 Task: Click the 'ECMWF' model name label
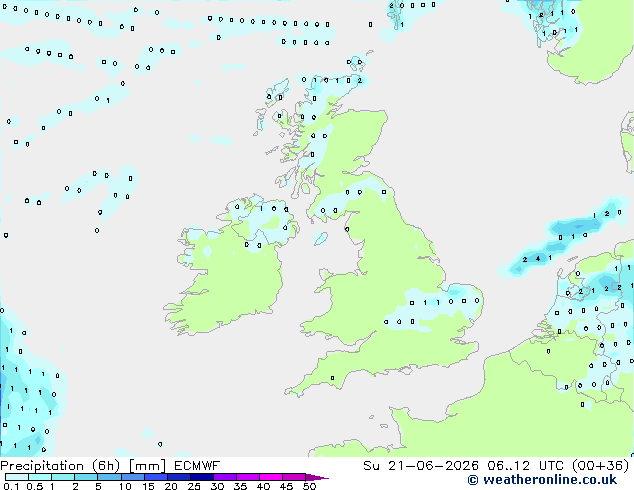[x=197, y=466]
